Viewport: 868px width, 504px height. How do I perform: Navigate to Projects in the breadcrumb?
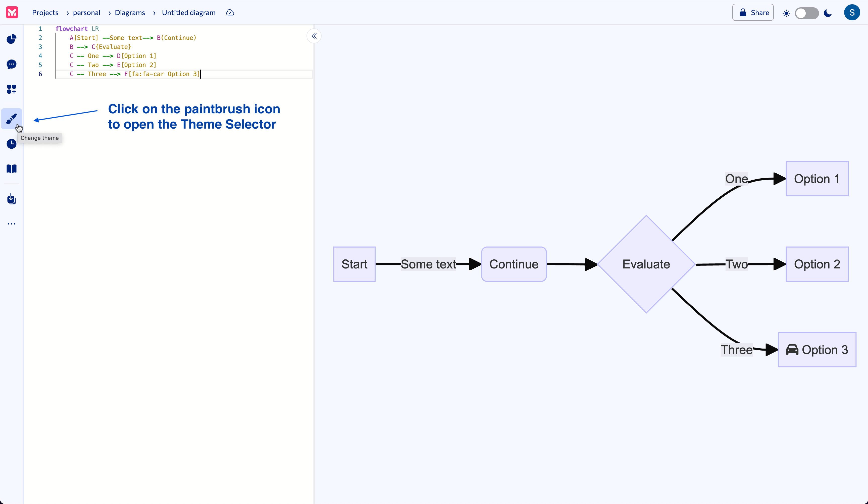tap(45, 12)
